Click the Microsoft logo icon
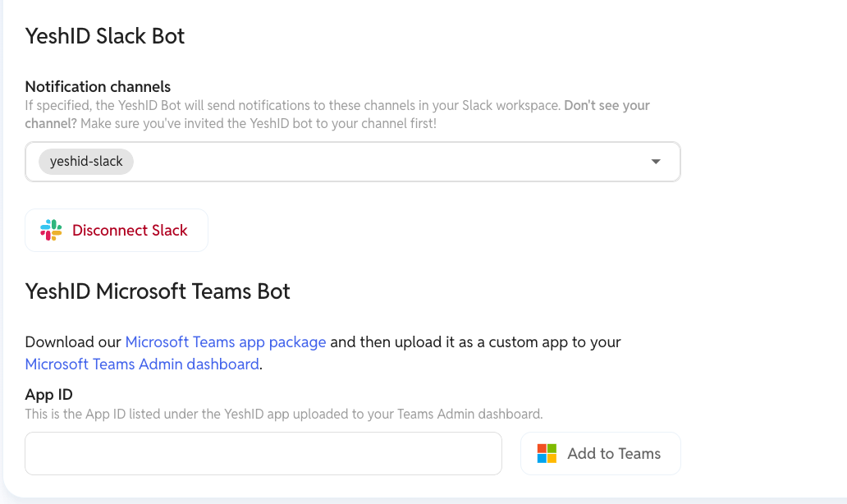The height and width of the screenshot is (504, 847). point(547,454)
